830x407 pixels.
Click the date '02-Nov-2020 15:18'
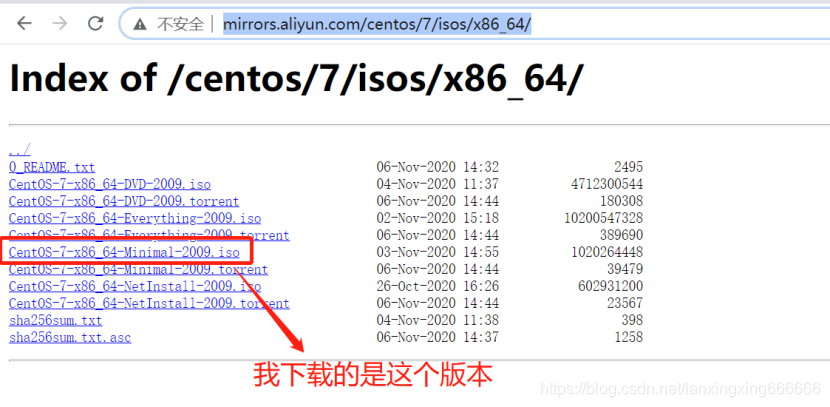438,218
